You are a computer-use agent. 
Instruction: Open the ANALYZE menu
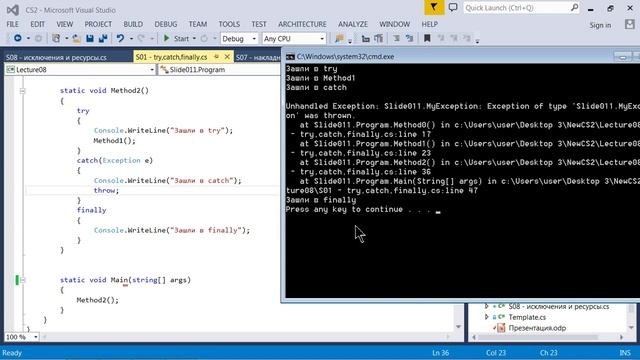[353, 24]
